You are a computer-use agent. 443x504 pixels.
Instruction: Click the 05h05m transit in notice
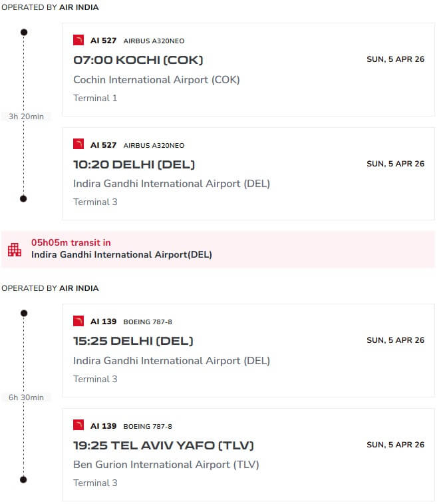tap(71, 243)
